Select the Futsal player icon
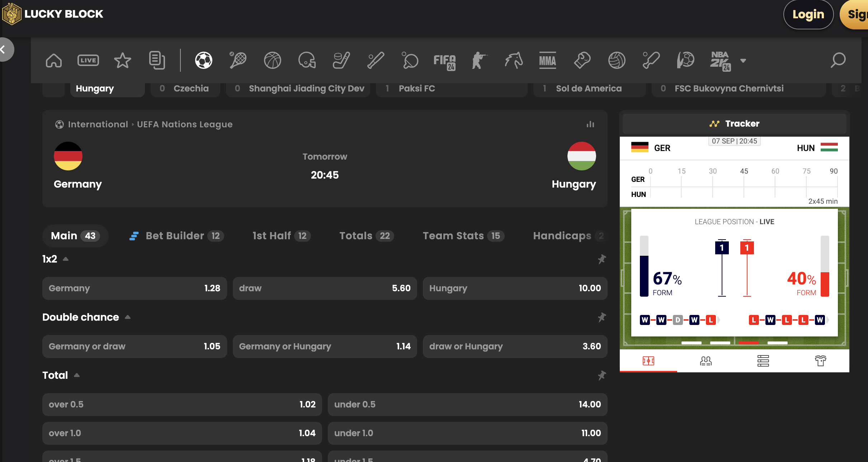The width and height of the screenshot is (868, 462). click(685, 60)
